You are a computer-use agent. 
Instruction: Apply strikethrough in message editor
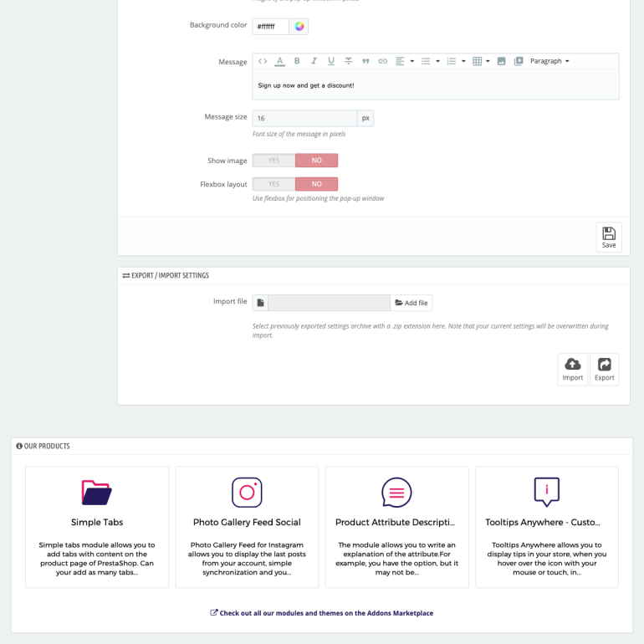point(348,61)
